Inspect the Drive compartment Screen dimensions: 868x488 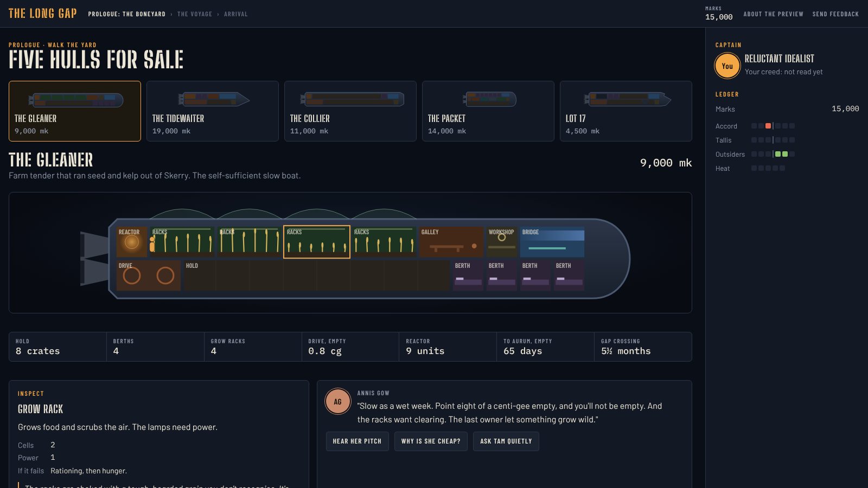click(x=149, y=275)
